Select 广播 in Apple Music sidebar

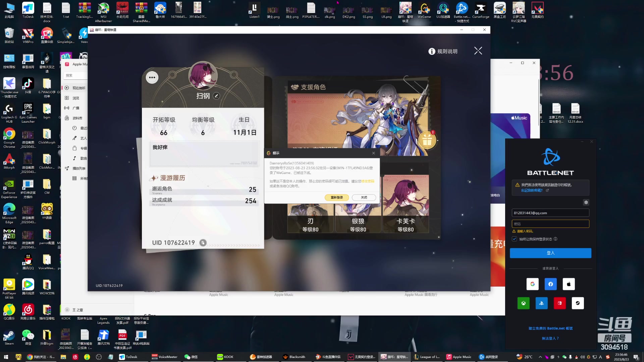pos(75,108)
